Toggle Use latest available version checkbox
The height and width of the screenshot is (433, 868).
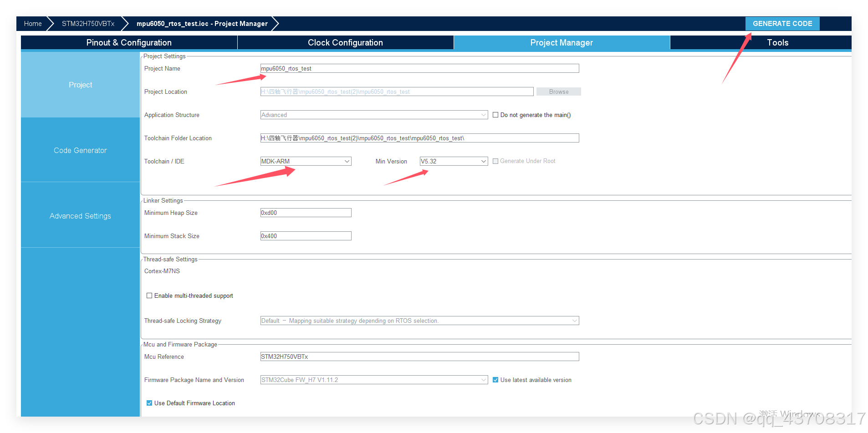(x=495, y=380)
